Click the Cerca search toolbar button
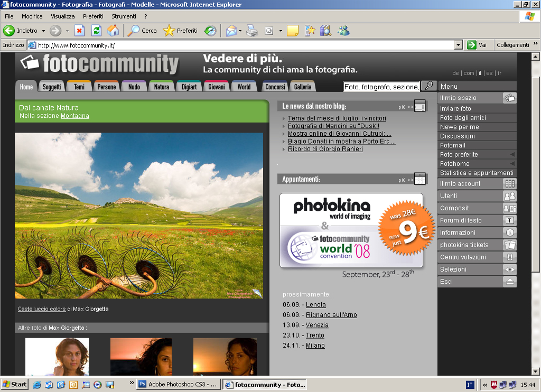This screenshot has width=541, height=392. click(x=142, y=31)
